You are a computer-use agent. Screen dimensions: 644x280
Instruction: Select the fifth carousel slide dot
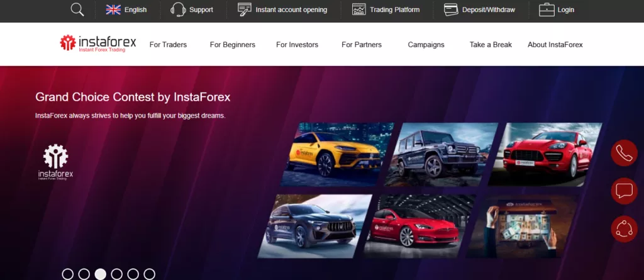(x=133, y=274)
